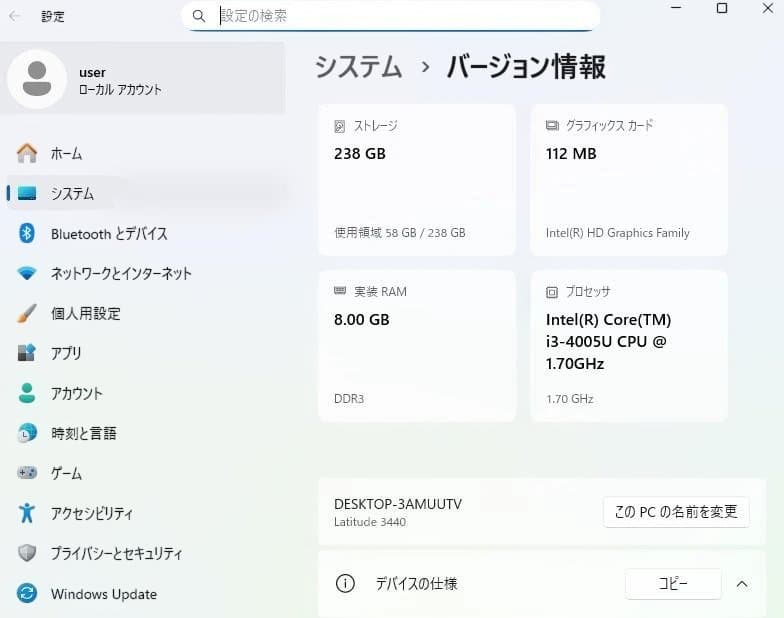Image resolution: width=784 pixels, height=618 pixels.
Task: Click システム breadcrumb link in header
Action: tap(358, 66)
